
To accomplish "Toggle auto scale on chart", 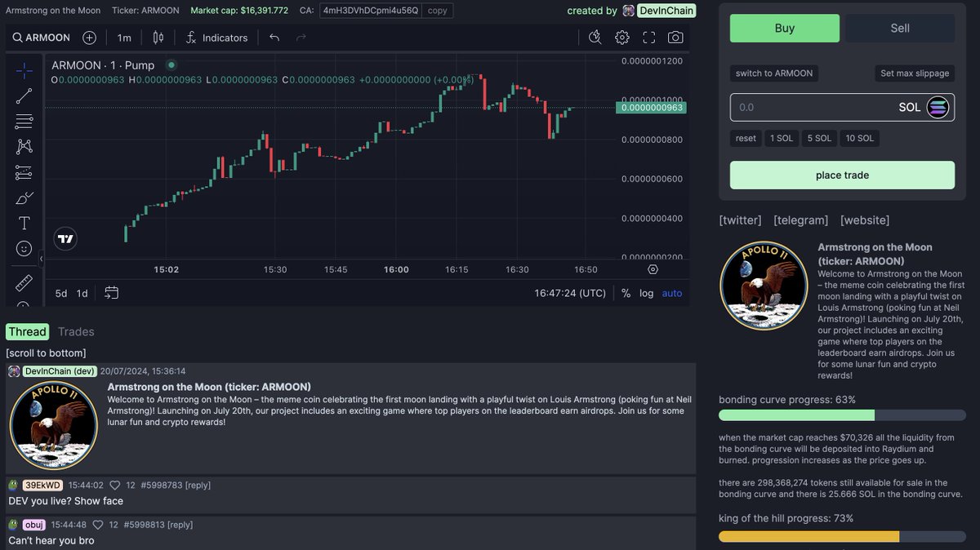I will [672, 293].
